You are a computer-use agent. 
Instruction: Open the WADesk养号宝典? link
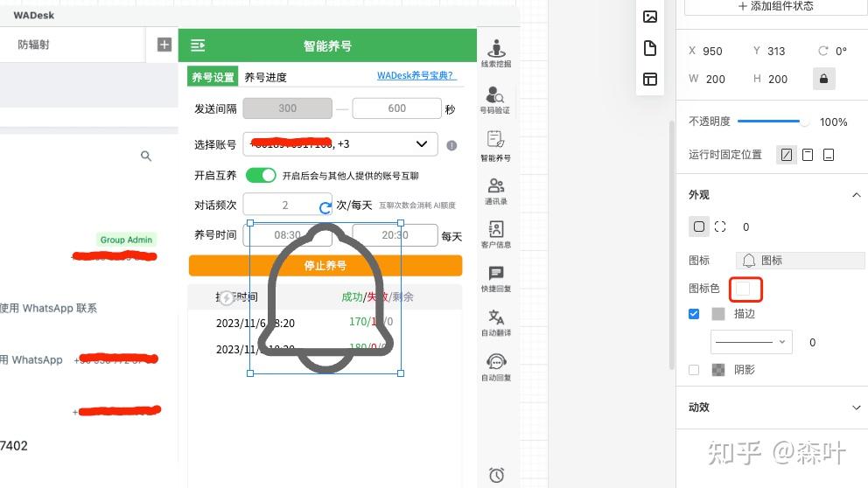tap(416, 75)
